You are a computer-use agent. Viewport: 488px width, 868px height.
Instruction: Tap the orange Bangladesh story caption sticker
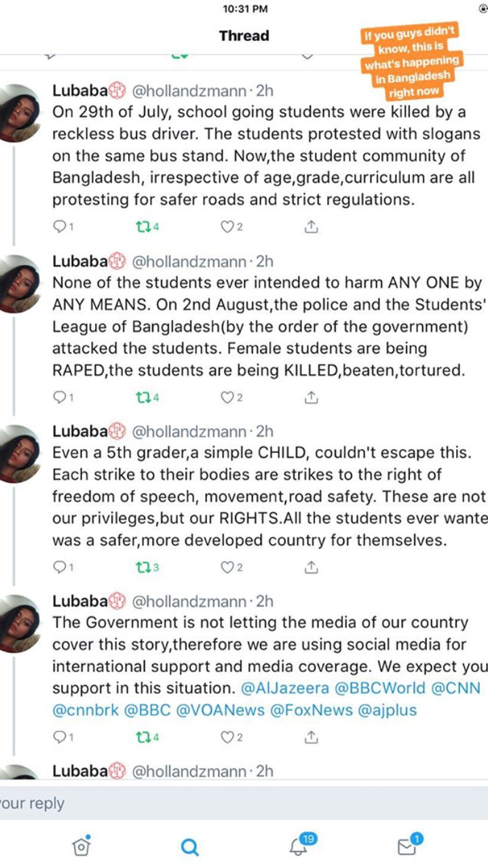click(411, 62)
